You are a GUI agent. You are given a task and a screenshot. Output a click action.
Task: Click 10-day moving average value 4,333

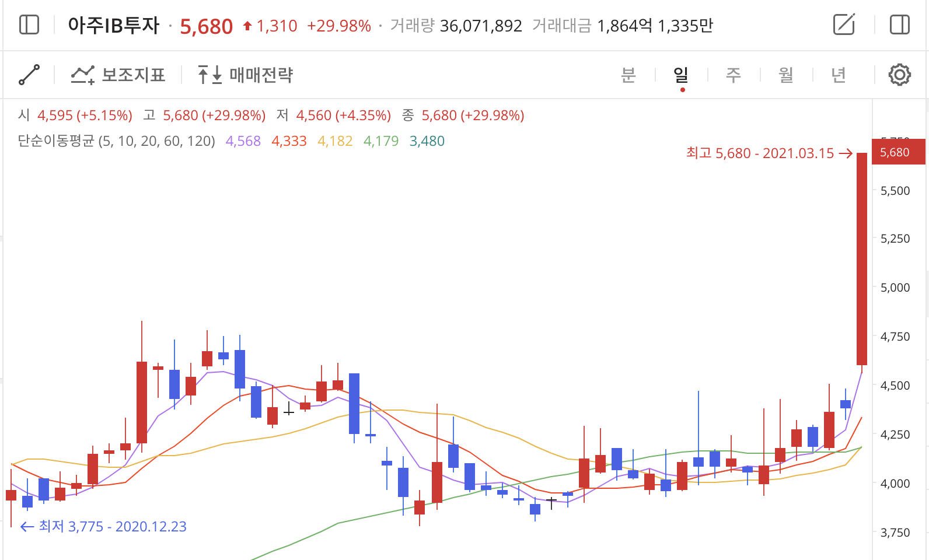pyautogui.click(x=289, y=141)
